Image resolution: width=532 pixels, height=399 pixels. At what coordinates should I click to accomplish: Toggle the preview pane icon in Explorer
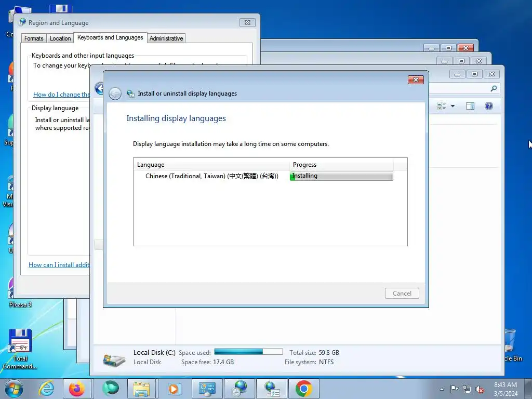(x=470, y=106)
